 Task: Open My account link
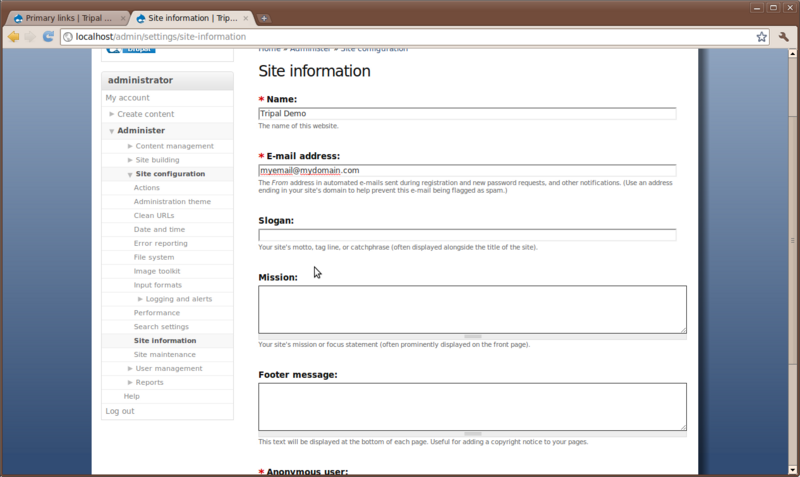[x=128, y=97]
